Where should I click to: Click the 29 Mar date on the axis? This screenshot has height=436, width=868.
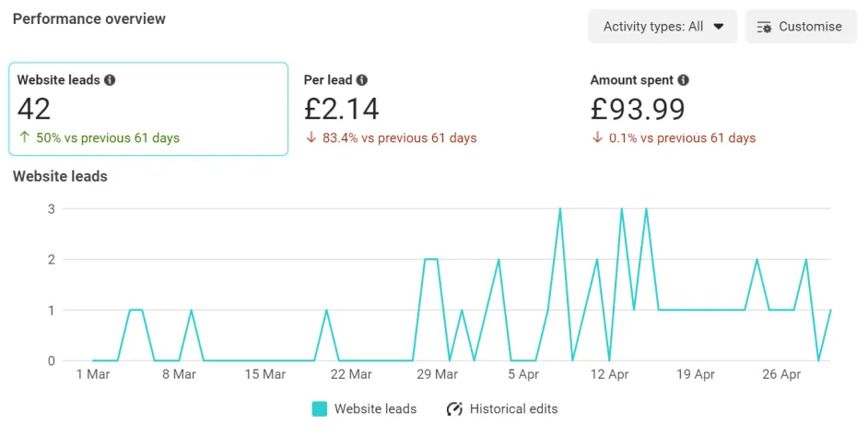tap(437, 374)
